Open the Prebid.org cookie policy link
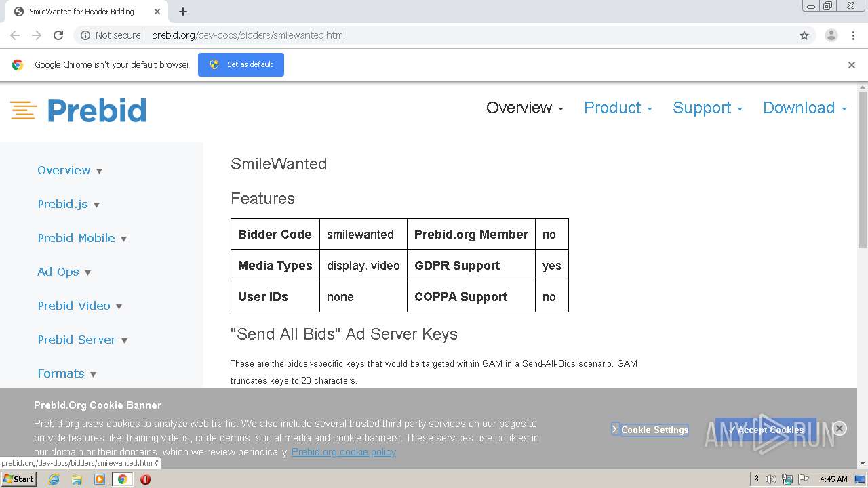 pyautogui.click(x=344, y=452)
